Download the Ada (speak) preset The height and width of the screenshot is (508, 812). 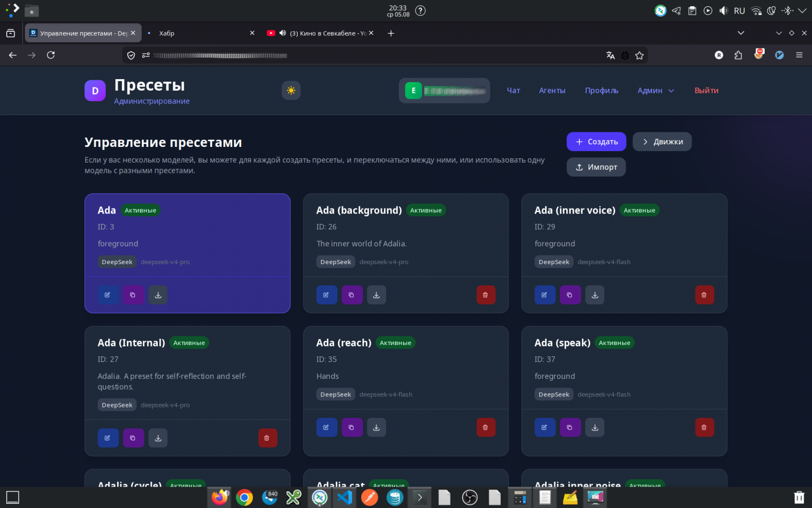[x=595, y=427]
